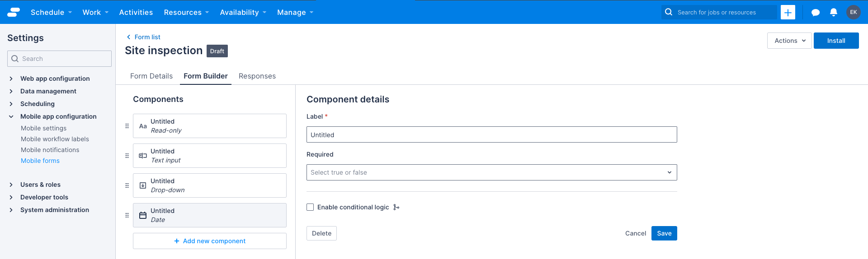Image resolution: width=868 pixels, height=259 pixels.
Task: Open the notifications bell icon
Action: point(834,12)
